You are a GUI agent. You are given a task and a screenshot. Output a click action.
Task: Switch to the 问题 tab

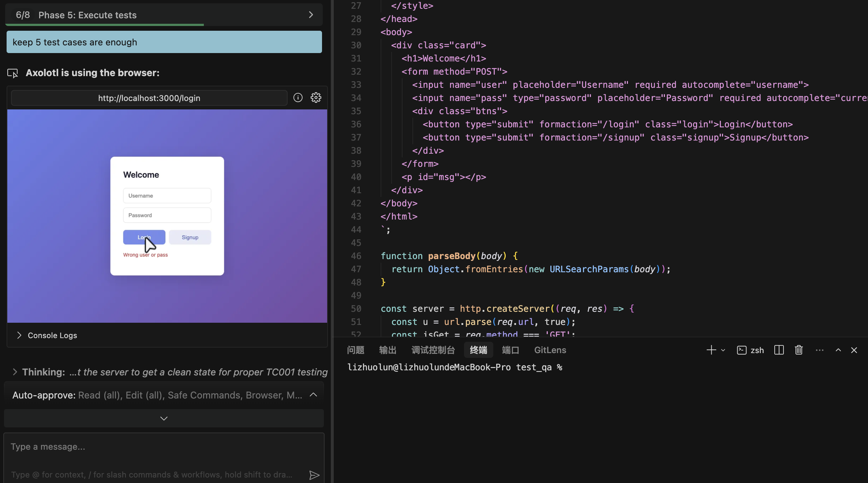click(355, 350)
